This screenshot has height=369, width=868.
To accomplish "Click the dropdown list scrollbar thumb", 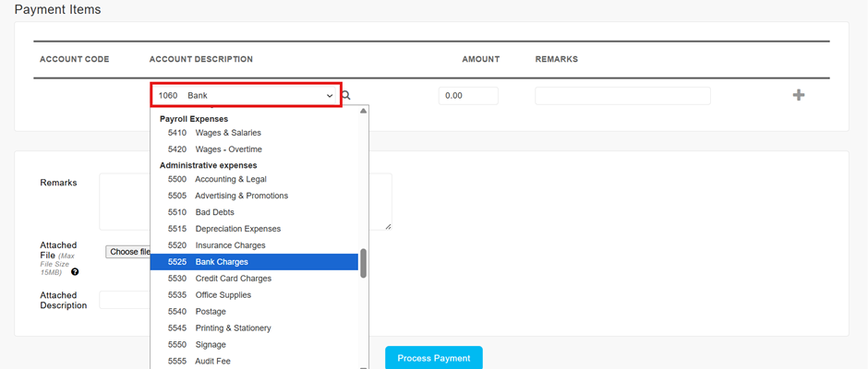I will pos(364,263).
